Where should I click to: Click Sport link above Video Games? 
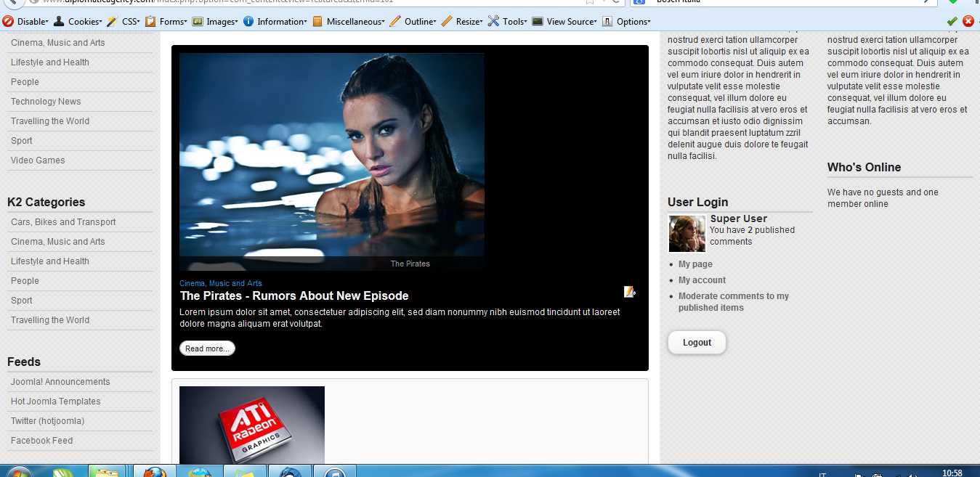click(x=22, y=141)
